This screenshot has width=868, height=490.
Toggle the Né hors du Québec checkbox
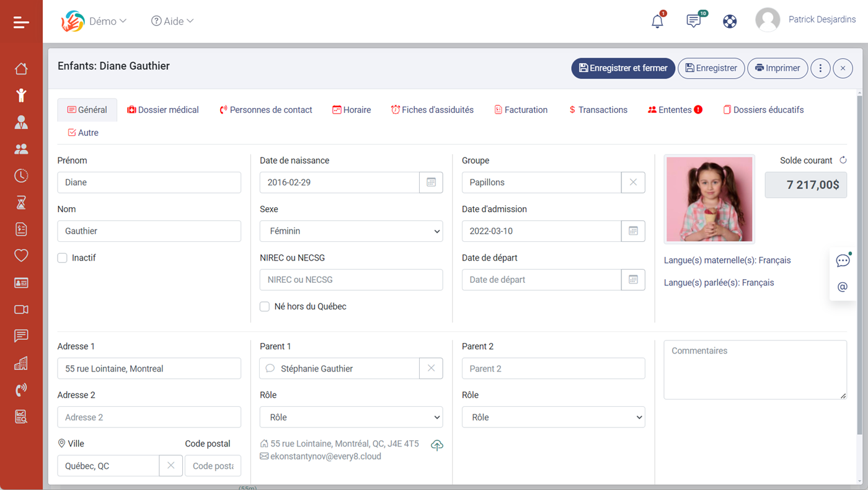pos(265,306)
